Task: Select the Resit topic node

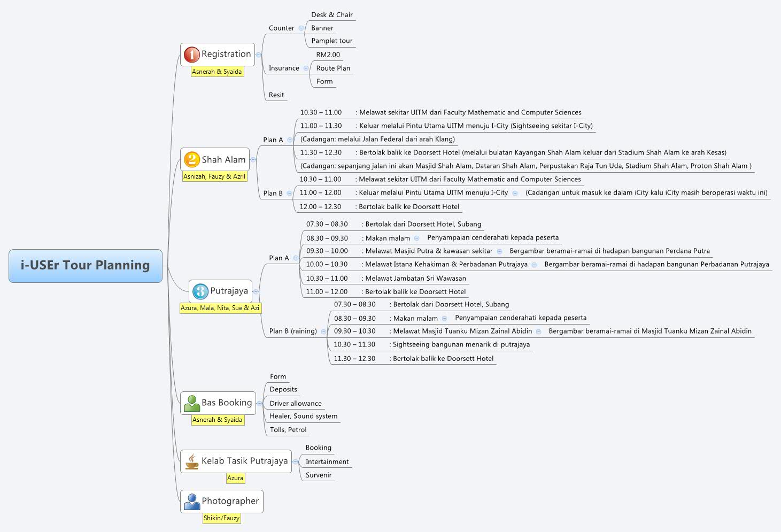Action: [276, 95]
